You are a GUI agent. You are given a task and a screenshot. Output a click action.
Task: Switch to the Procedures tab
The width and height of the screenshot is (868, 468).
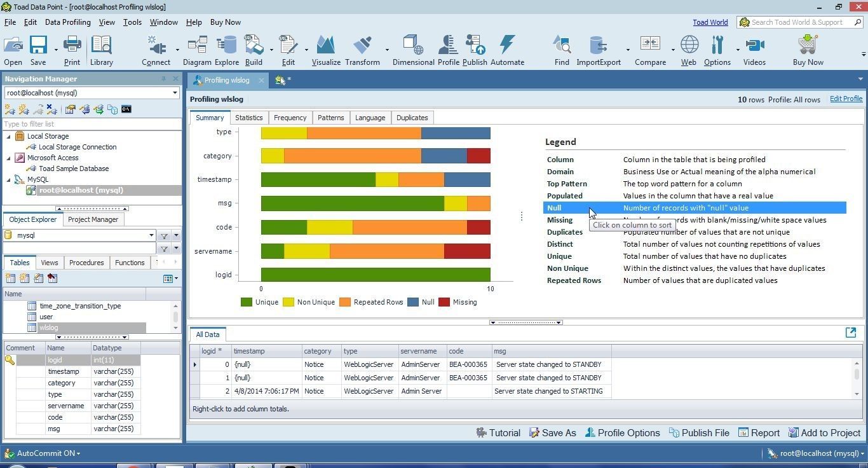(x=86, y=263)
